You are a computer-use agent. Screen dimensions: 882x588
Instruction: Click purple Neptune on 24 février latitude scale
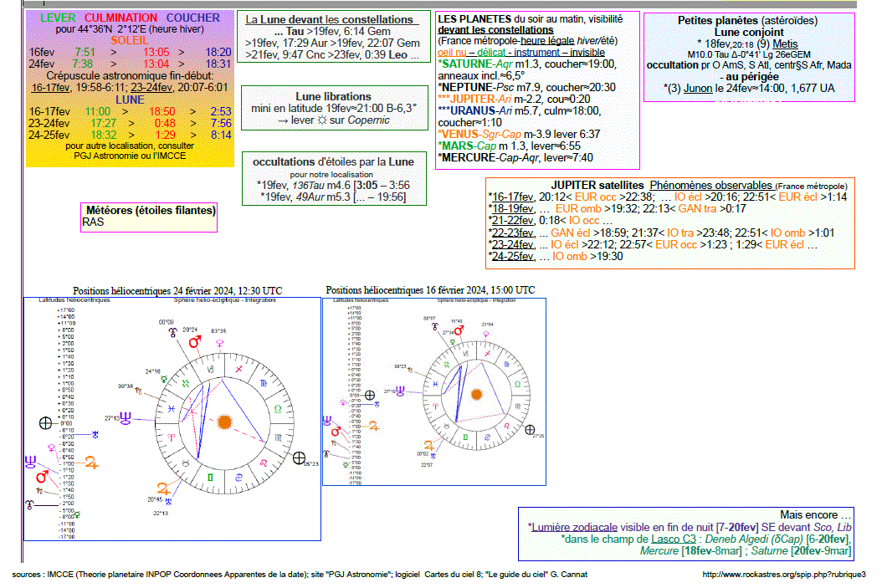tap(30, 463)
